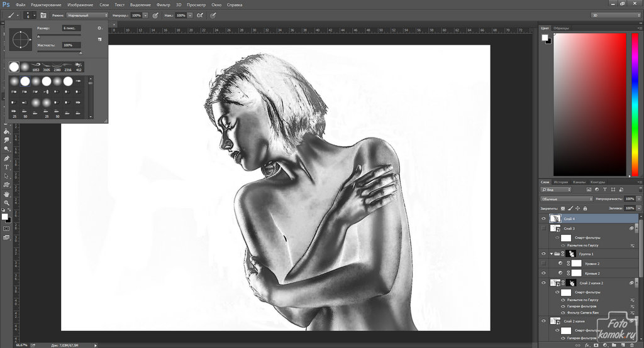Pick the Hand tool
The height and width of the screenshot is (348, 644).
coord(6,193)
